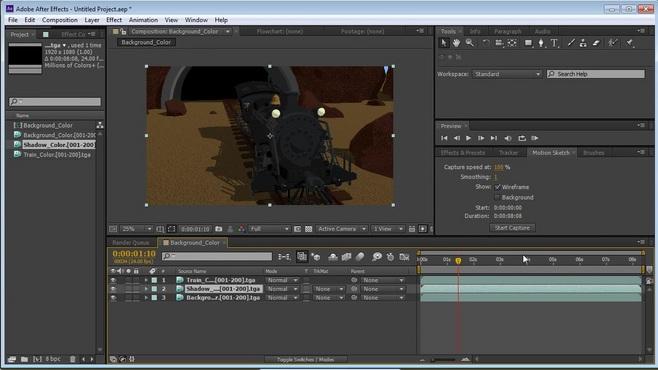Click label color swatch of Train_C layer

coord(154,280)
